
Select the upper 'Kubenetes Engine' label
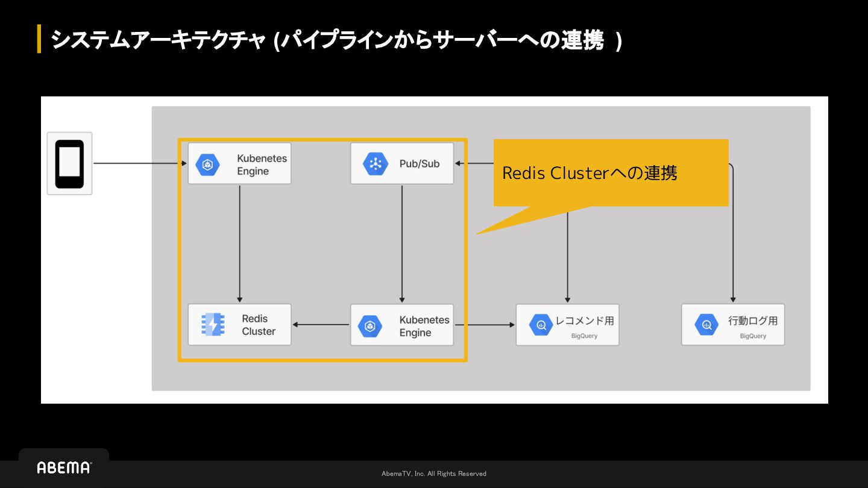262,164
